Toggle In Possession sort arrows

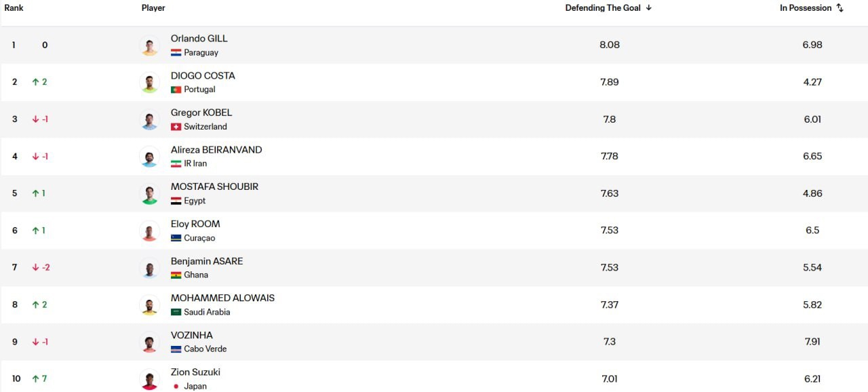[x=840, y=8]
